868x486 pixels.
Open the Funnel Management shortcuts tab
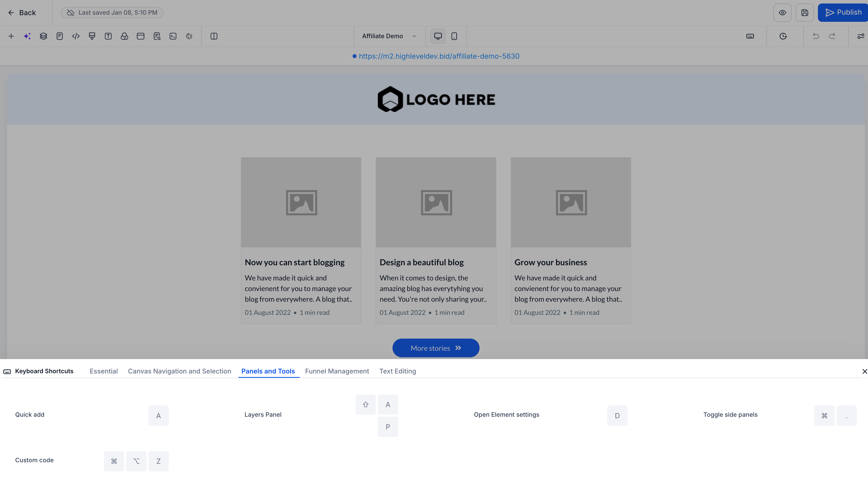[337, 371]
